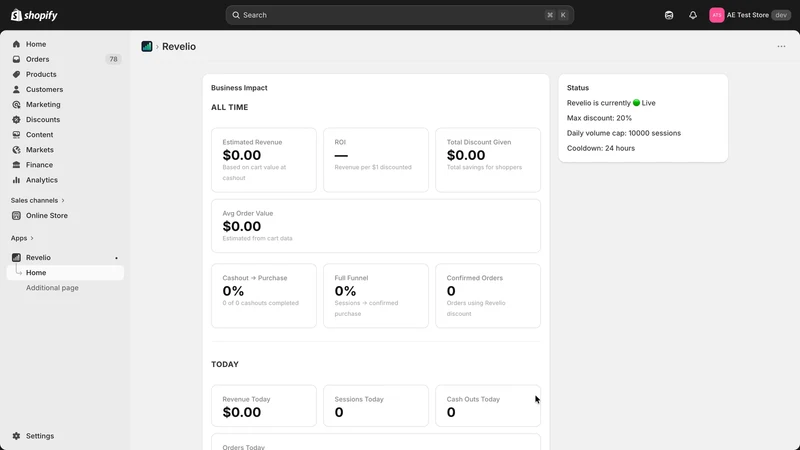The width and height of the screenshot is (800, 450).
Task: Click the Sessions Today card
Action: pyautogui.click(x=376, y=406)
